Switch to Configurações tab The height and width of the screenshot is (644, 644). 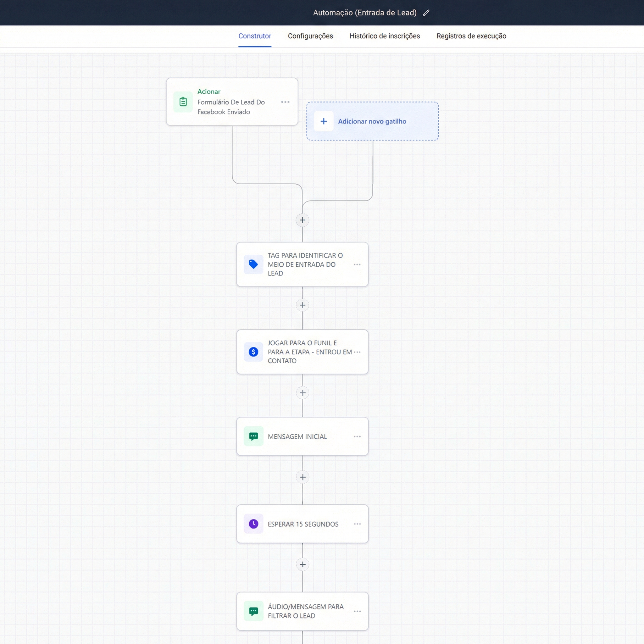point(310,36)
